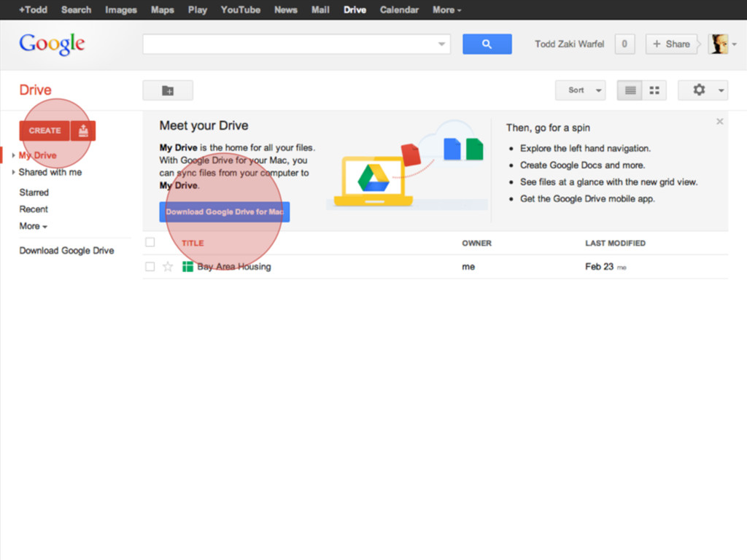This screenshot has width=747, height=560.
Task: Click the new folder icon button
Action: click(168, 90)
